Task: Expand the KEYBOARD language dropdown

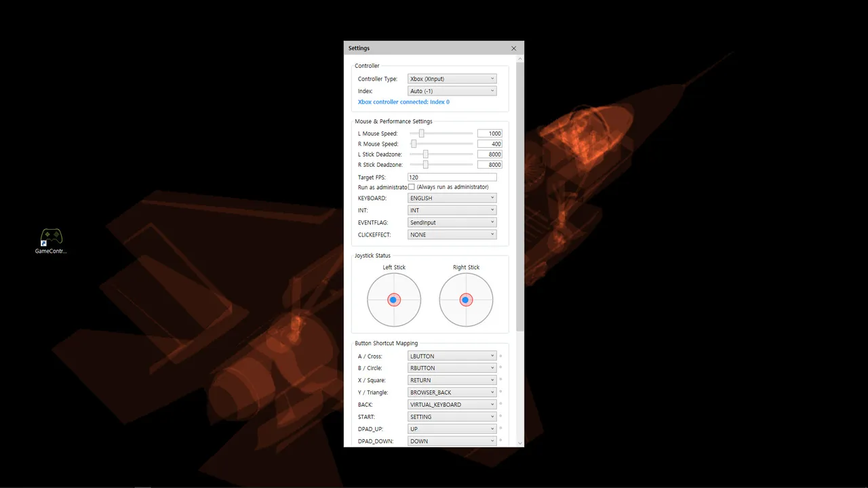Action: pos(452,198)
